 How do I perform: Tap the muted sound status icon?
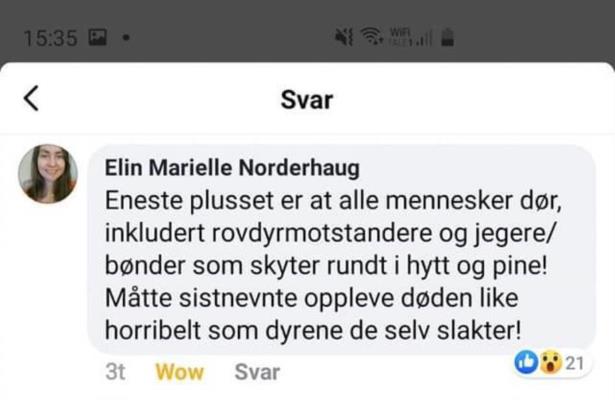[344, 37]
